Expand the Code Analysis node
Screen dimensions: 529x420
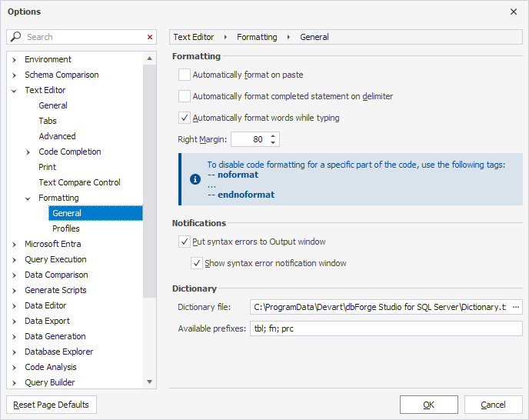coord(14,368)
